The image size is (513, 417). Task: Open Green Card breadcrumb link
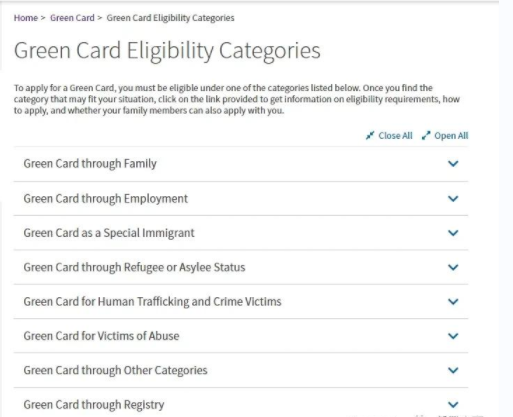(x=72, y=18)
